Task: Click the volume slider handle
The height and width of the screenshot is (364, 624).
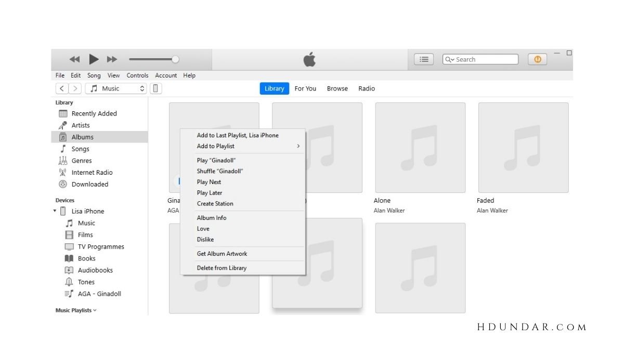Action: click(176, 59)
